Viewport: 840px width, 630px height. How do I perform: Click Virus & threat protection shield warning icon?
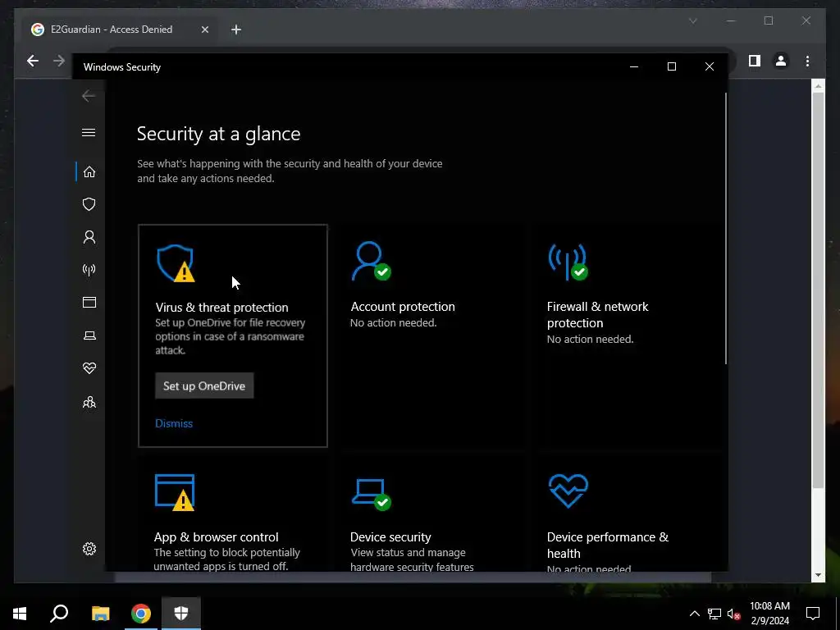point(176,263)
